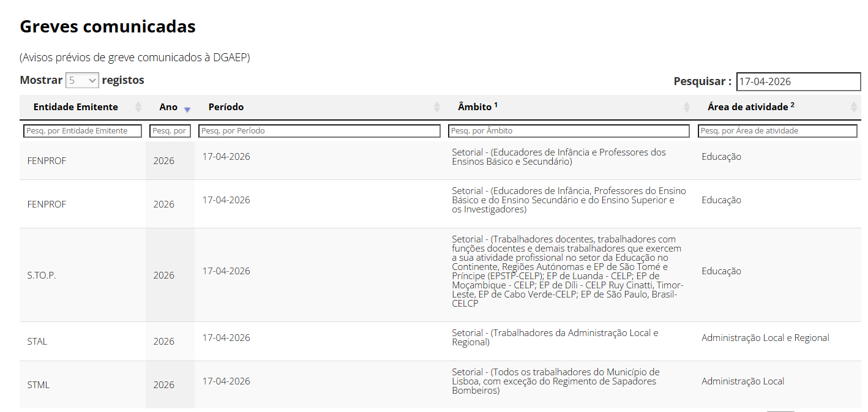Open the Mostrar registos count dropdown
This screenshot has height=412, width=868.
(82, 80)
